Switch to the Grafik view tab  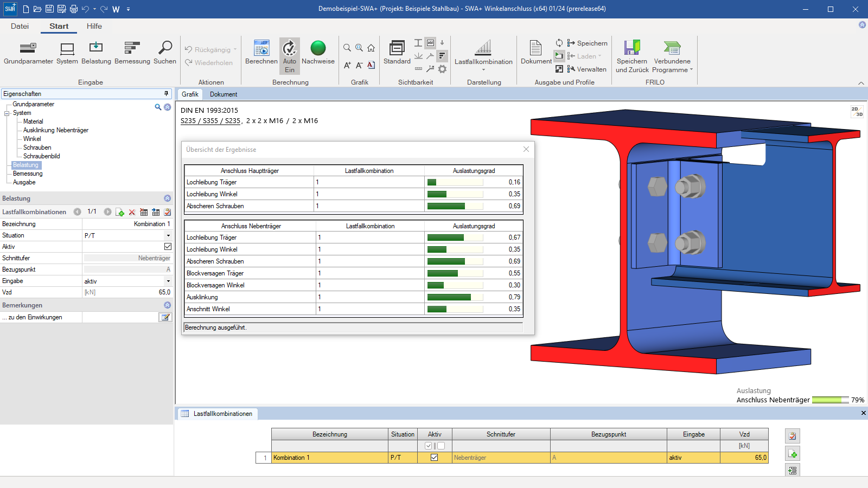point(190,94)
